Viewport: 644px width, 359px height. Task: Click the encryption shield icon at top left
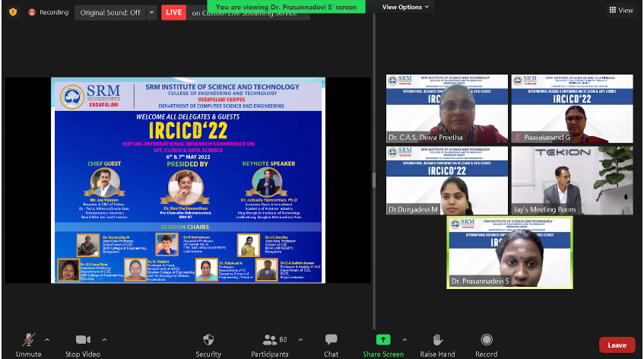click(x=11, y=12)
